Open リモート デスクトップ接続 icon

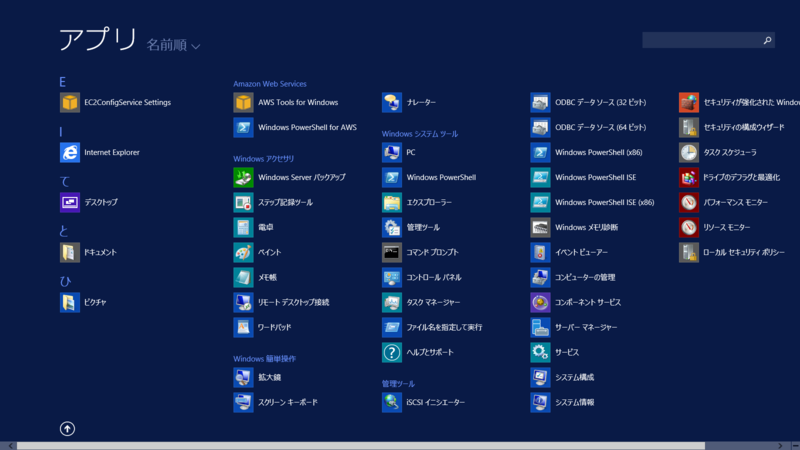click(x=243, y=303)
